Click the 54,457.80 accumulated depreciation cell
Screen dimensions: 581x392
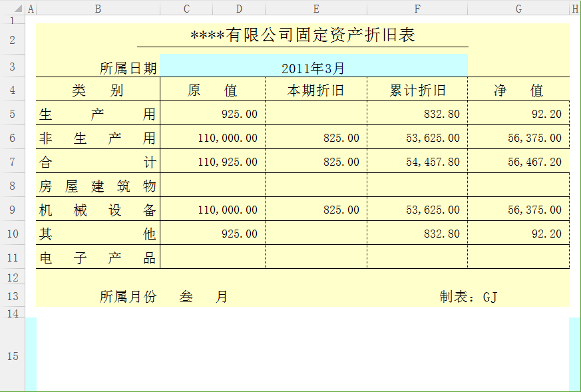[417, 162]
